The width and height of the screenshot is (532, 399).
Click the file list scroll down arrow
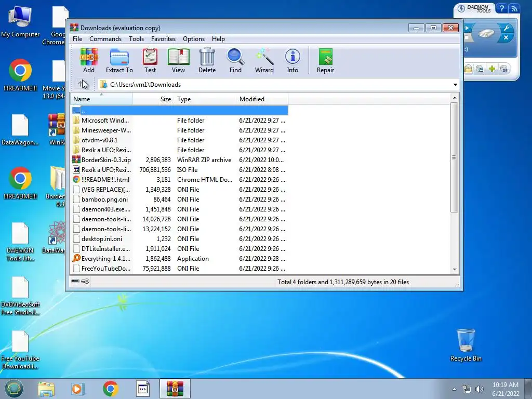[455, 270]
